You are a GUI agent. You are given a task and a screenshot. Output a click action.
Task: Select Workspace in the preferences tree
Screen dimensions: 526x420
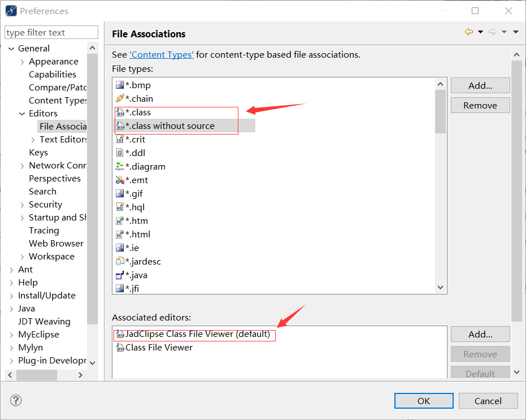pyautogui.click(x=51, y=257)
